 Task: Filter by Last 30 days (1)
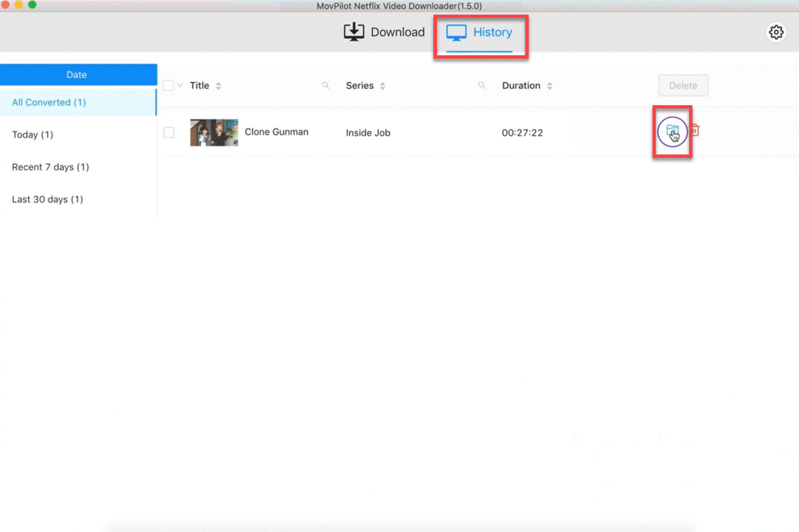(48, 199)
